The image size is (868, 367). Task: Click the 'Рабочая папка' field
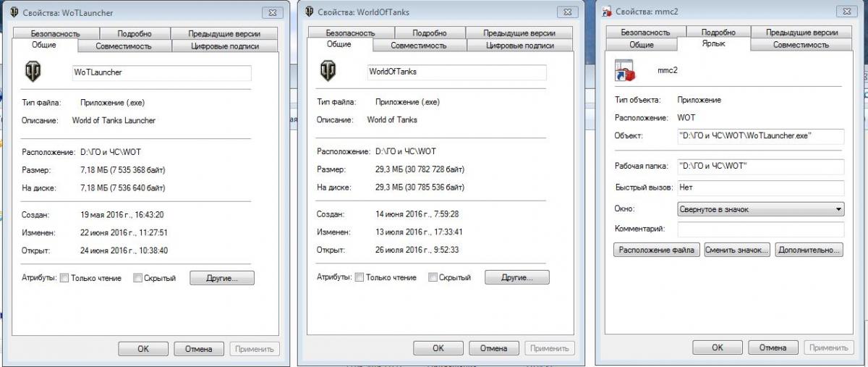pyautogui.click(x=761, y=166)
